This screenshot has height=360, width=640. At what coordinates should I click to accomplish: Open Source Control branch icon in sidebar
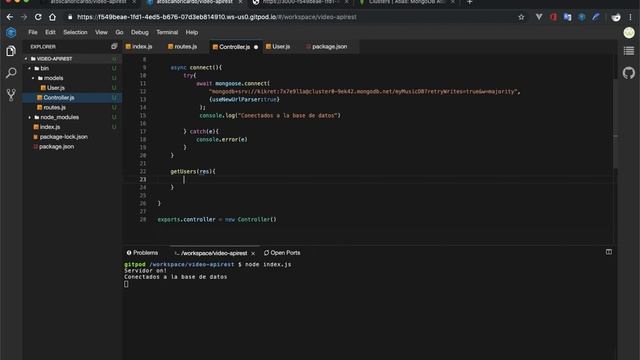click(11, 95)
